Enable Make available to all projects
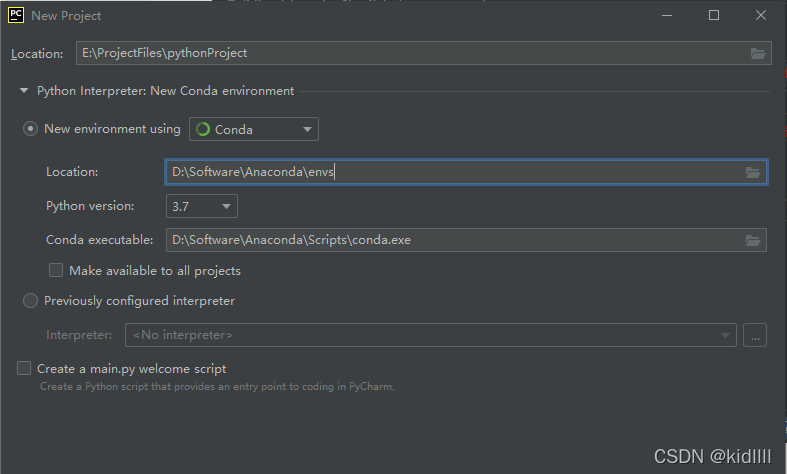 pos(56,270)
